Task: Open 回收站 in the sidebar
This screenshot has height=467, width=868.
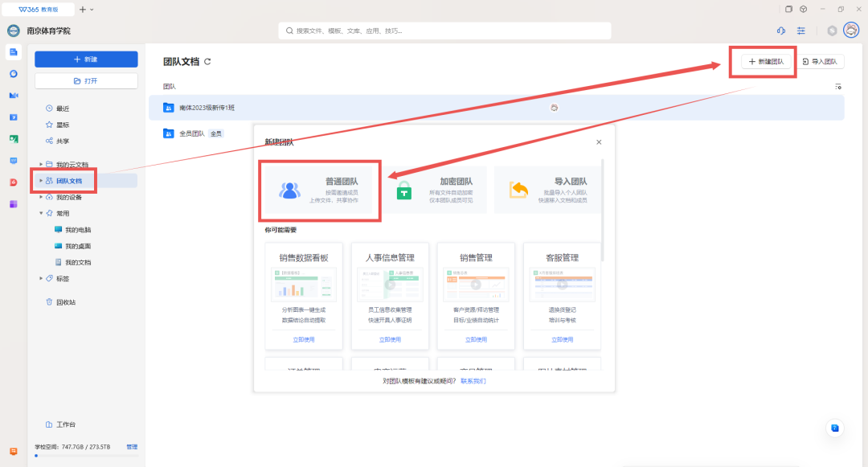Action: (61, 302)
